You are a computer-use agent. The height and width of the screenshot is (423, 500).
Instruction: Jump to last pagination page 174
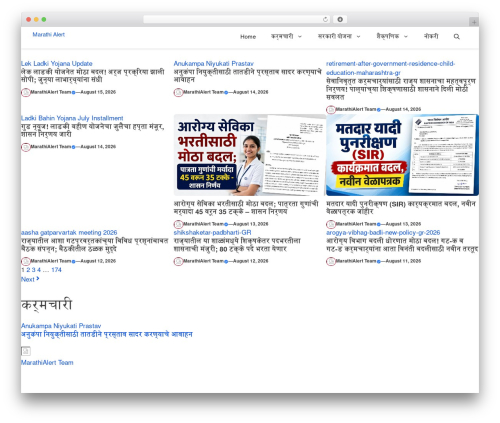56,270
